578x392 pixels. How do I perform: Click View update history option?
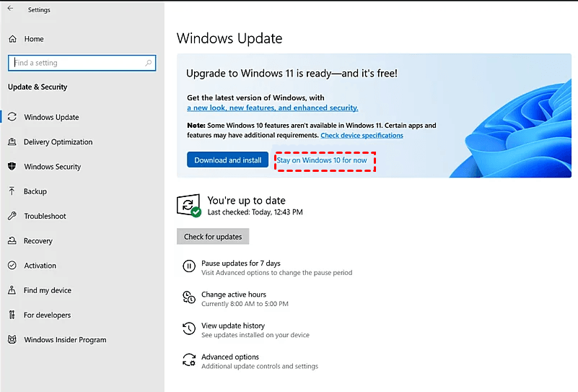[233, 326]
